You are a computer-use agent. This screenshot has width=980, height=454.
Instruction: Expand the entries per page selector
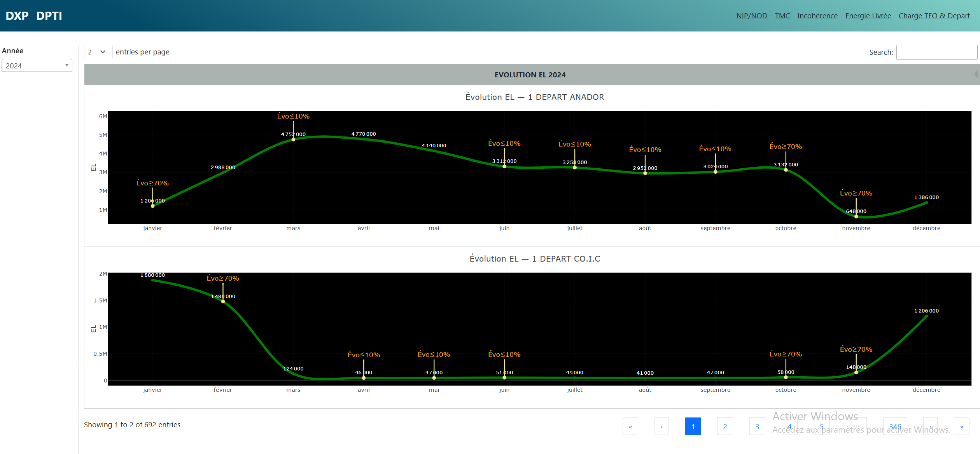[98, 52]
